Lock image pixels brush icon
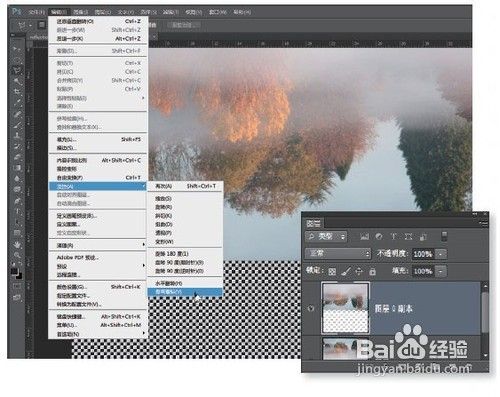 (346, 272)
